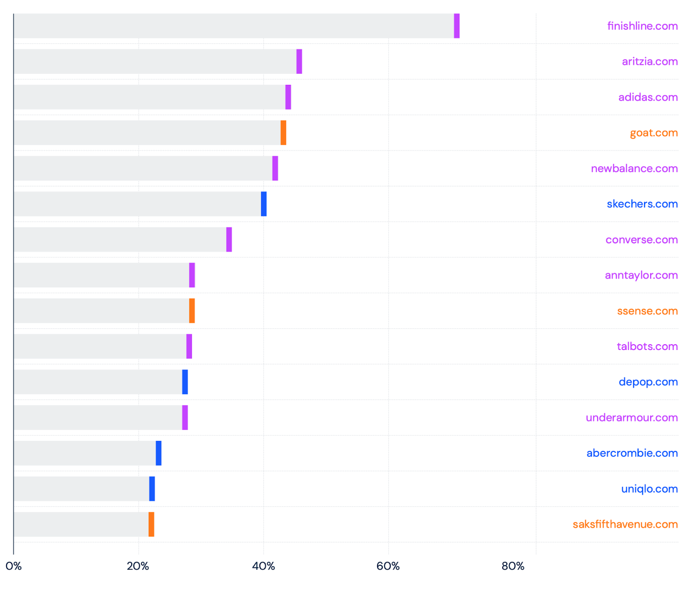The width and height of the screenshot is (700, 591).
Task: Click the purple marker on aritzia.com bar
Action: 299,61
